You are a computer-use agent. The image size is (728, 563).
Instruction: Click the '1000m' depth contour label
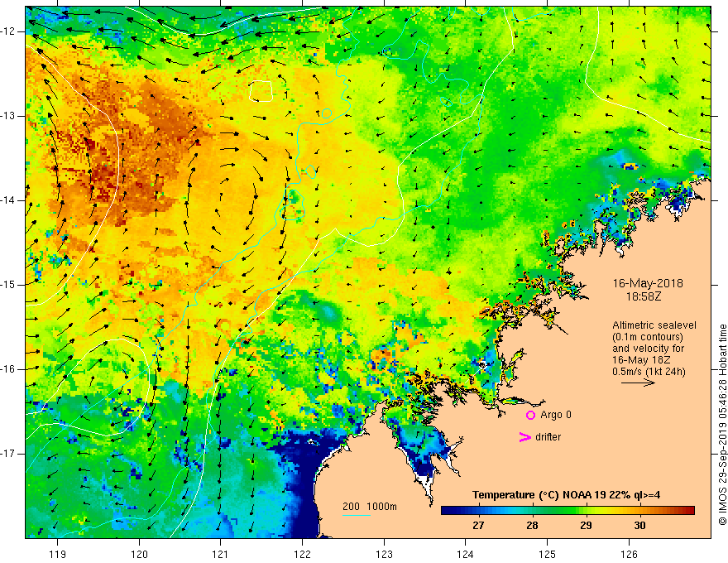tap(381, 507)
